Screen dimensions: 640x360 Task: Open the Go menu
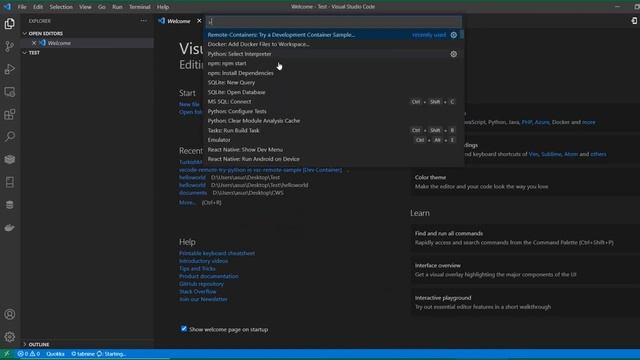pyautogui.click(x=102, y=7)
